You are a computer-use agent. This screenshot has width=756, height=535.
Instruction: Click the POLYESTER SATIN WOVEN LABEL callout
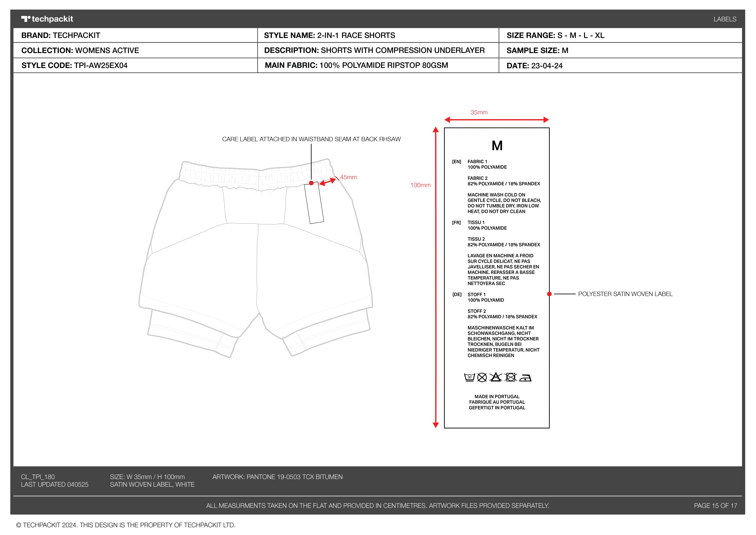(x=625, y=294)
